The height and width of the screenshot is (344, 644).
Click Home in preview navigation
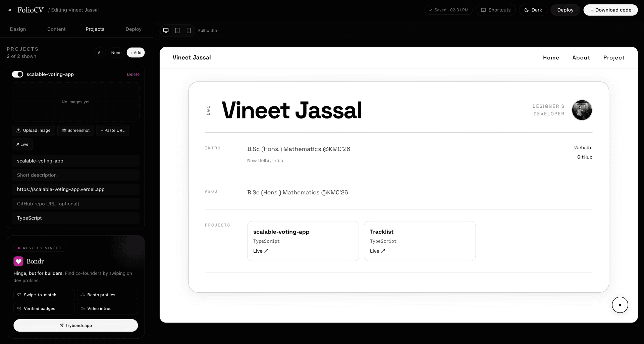point(551,58)
